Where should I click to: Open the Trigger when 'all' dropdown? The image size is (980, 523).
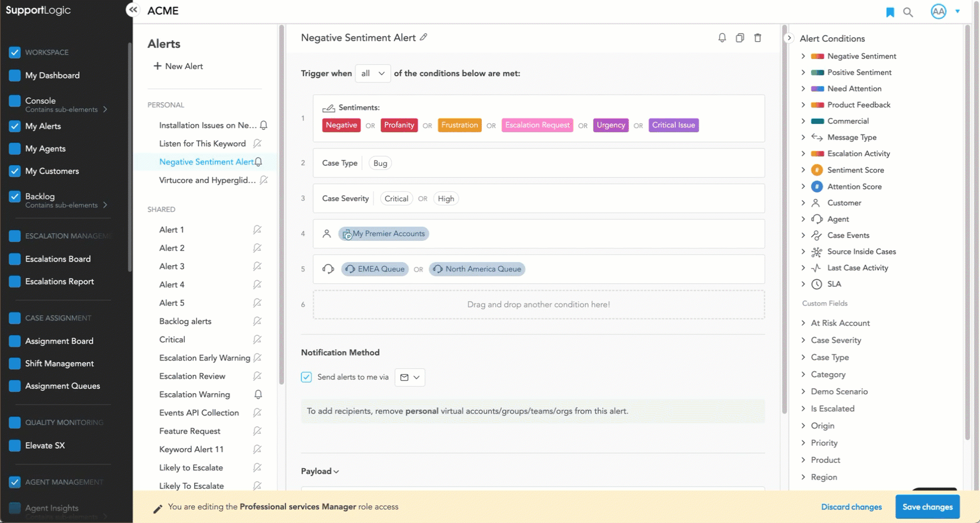[x=373, y=73]
